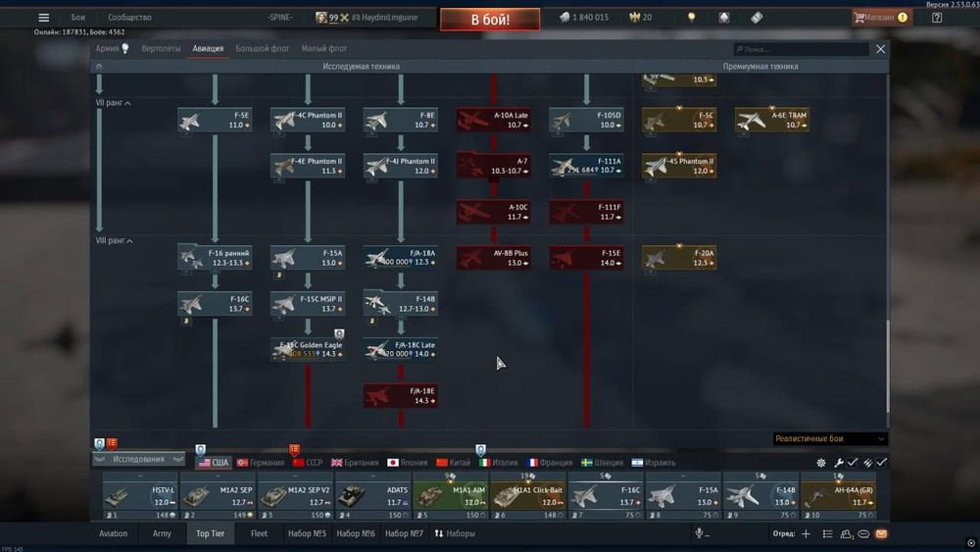Select the F-15C Golden Eagle card
Viewport: 980px width, 552px height.
pos(308,349)
